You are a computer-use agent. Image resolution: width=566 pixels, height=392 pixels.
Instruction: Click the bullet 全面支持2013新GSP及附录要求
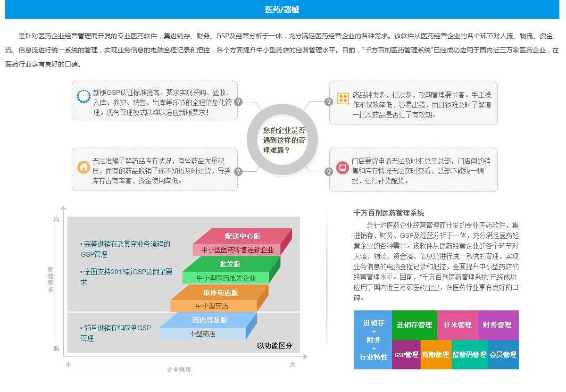click(126, 277)
